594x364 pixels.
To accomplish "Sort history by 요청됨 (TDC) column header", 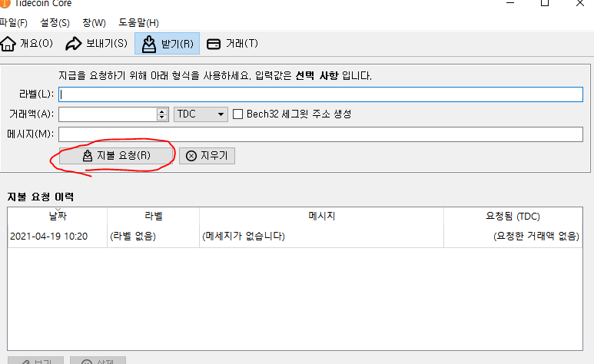I will [x=513, y=217].
